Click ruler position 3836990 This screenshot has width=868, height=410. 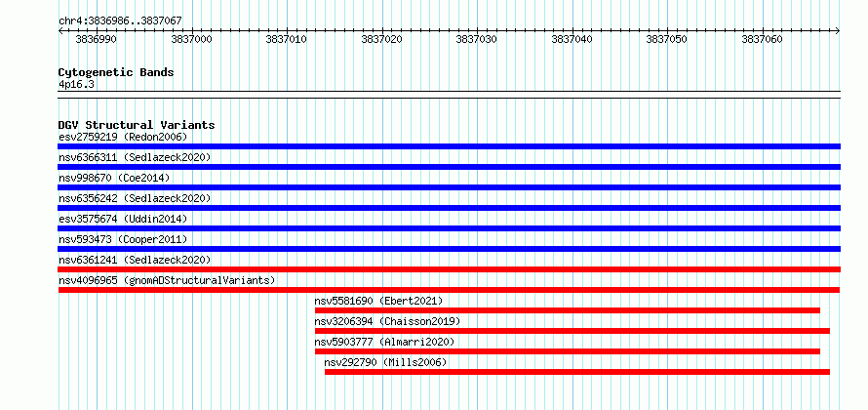coord(97,39)
